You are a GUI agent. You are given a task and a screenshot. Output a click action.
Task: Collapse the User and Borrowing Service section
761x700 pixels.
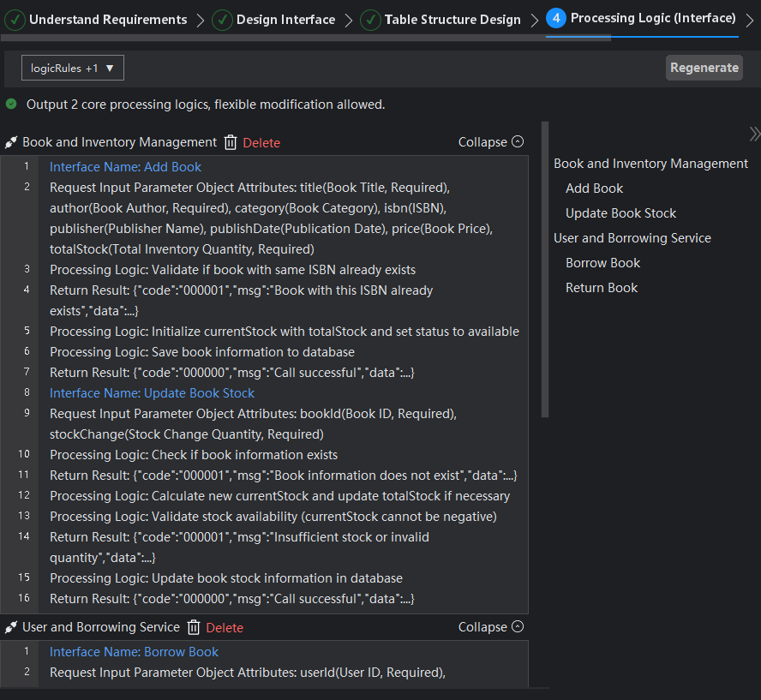click(x=491, y=627)
